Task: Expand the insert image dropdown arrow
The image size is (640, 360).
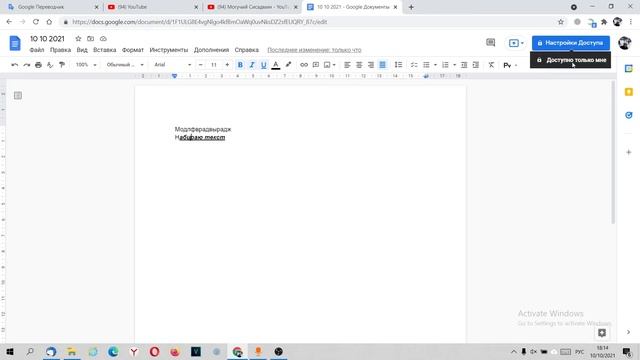Action: click(334, 65)
